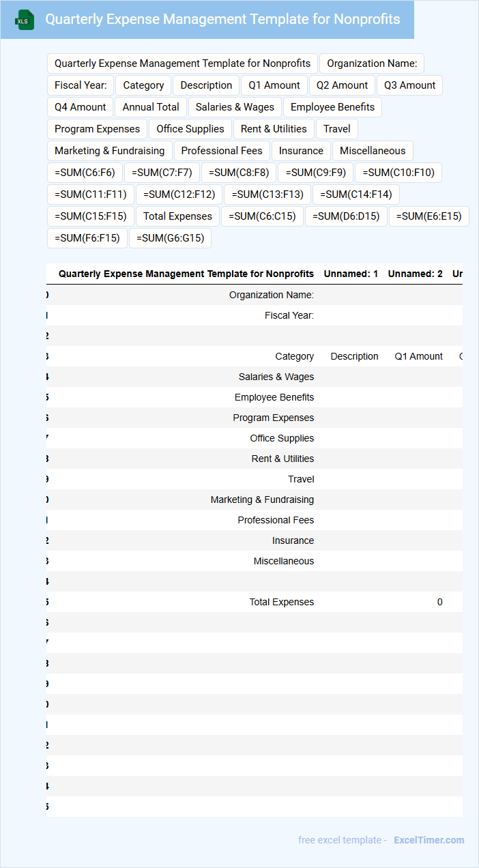Click the 'Description' cell in the table

354,356
